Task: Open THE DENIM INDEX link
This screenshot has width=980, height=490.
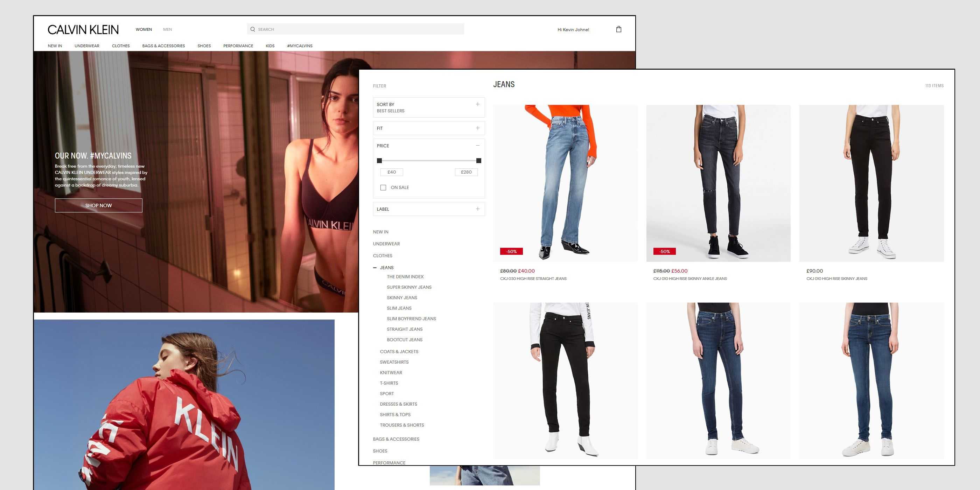Action: point(405,276)
